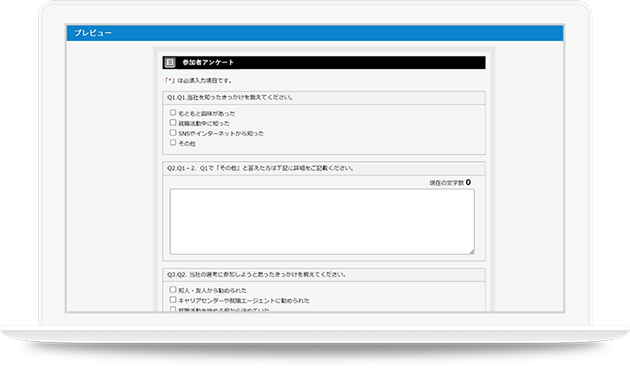The height and width of the screenshot is (368, 630).
Task: Tick SNSやインターネットから知った option
Action: [173, 133]
